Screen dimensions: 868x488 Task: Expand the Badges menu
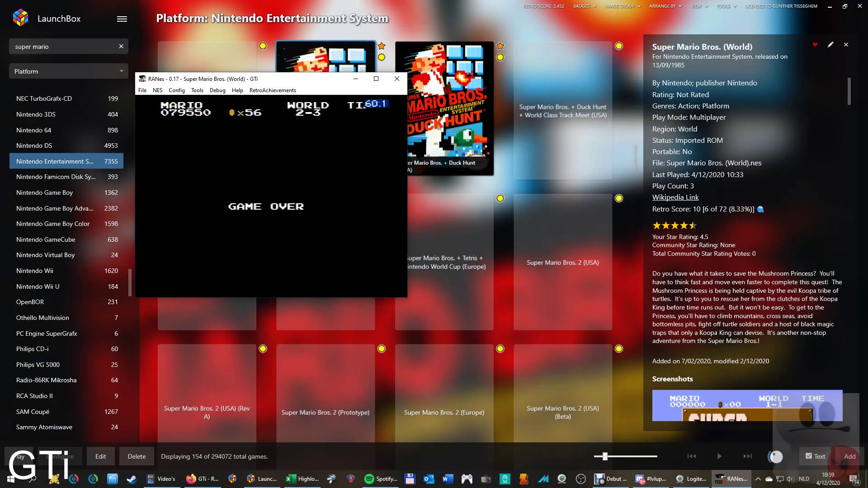tap(585, 6)
